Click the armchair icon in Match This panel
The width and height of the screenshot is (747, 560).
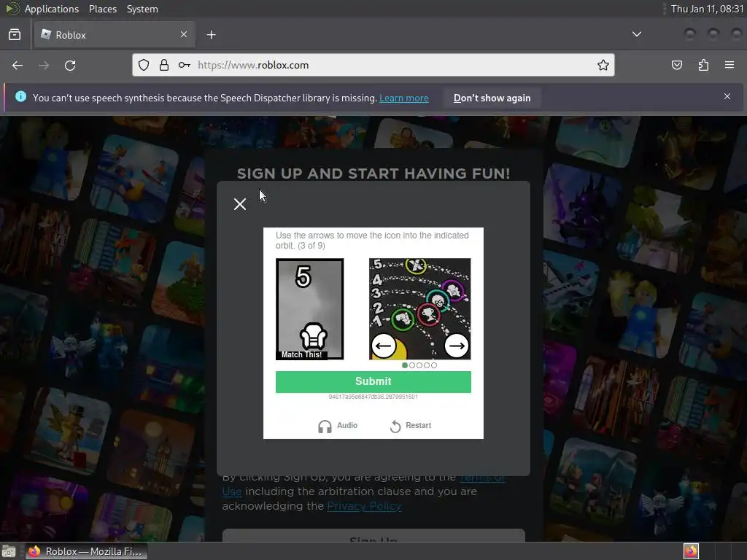314,336
